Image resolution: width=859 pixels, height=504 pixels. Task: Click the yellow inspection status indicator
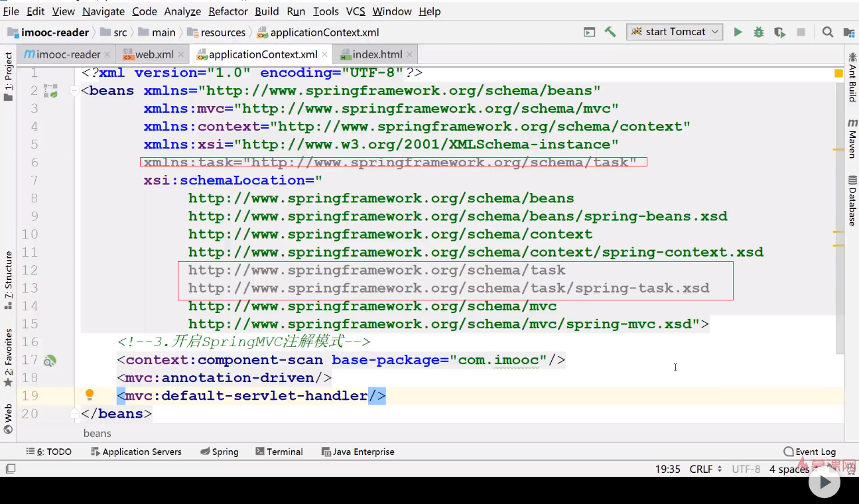839,73
